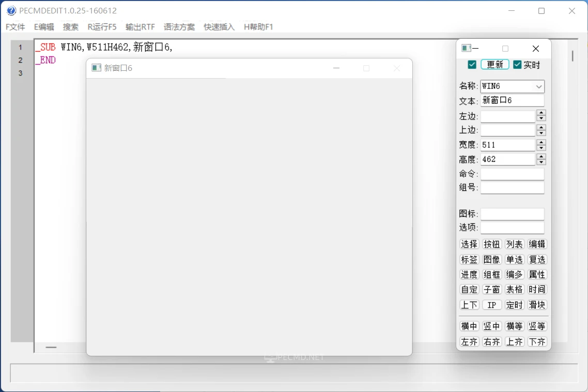Click the 新窗口6 preview window icon
Viewport: 588px width, 392px height.
97,68
